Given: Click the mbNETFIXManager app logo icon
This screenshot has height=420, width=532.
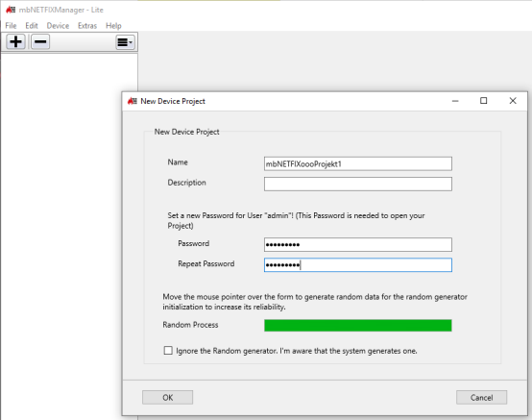Looking at the screenshot, I should tap(11, 10).
